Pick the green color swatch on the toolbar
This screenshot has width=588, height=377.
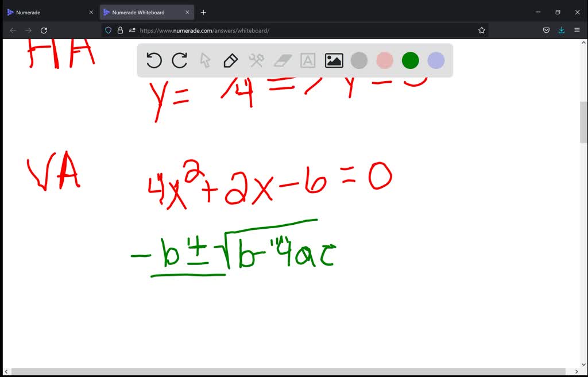(410, 60)
